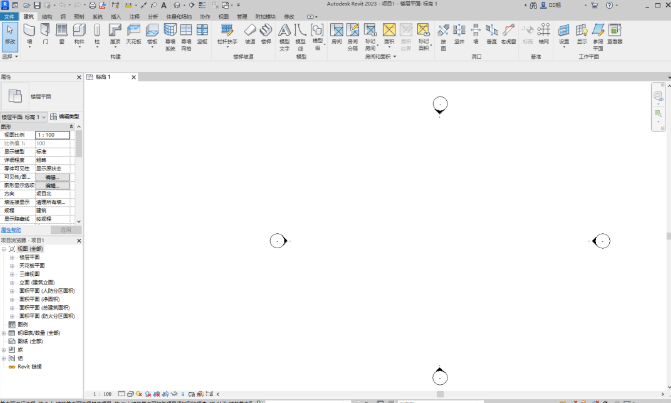
Task: Click the canvas vertical scrollbar
Action: [667, 236]
